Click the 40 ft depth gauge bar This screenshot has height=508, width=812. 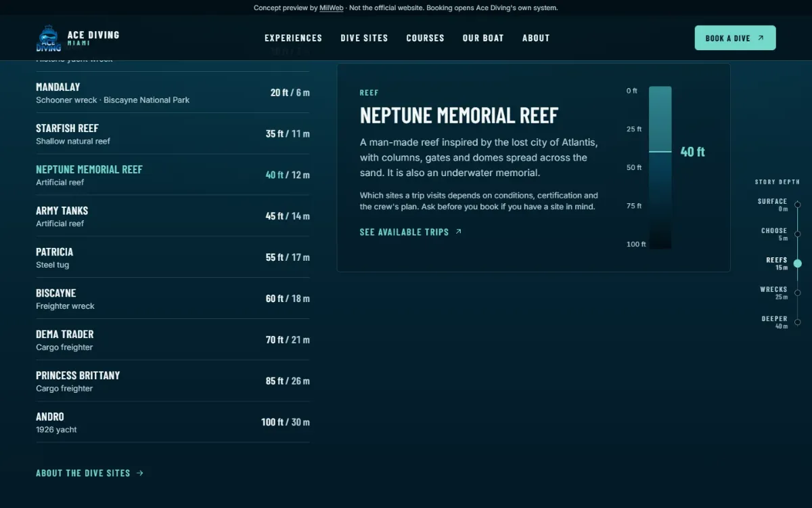(x=660, y=167)
